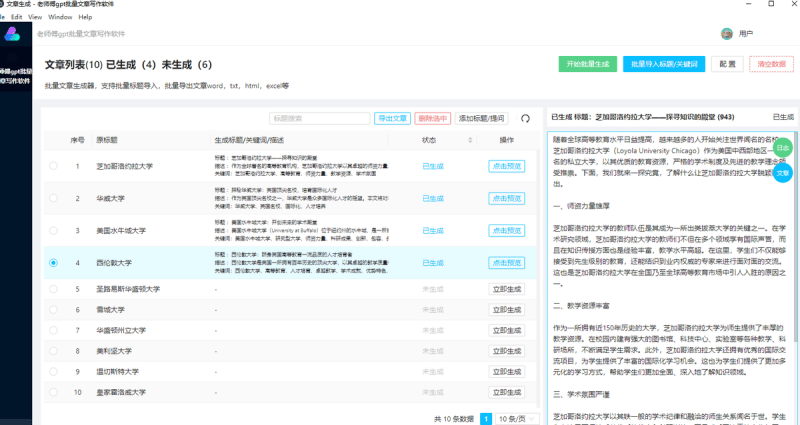Click the 未生成 status in row 5
The width and height of the screenshot is (800, 425).
[x=433, y=289]
